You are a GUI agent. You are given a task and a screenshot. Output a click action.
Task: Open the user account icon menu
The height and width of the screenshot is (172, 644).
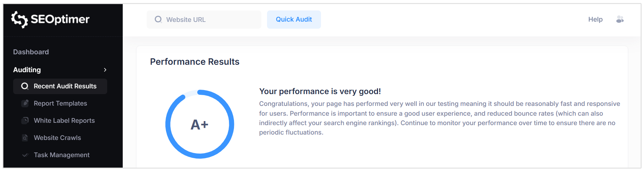coord(620,20)
